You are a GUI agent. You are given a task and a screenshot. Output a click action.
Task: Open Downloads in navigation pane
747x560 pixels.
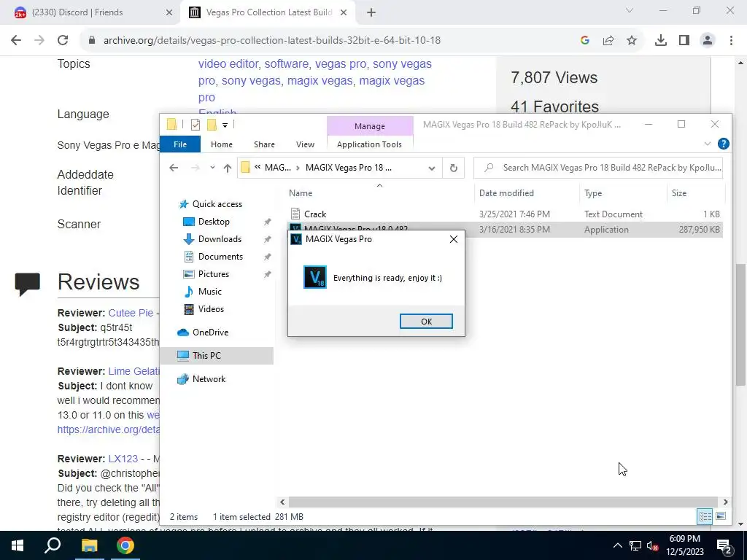click(x=220, y=239)
